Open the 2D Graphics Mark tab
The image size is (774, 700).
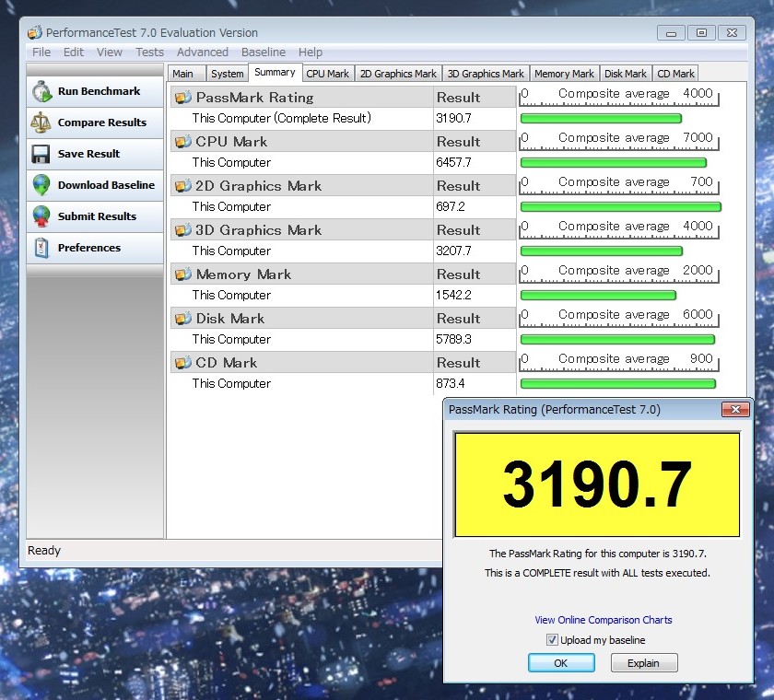[x=398, y=74]
